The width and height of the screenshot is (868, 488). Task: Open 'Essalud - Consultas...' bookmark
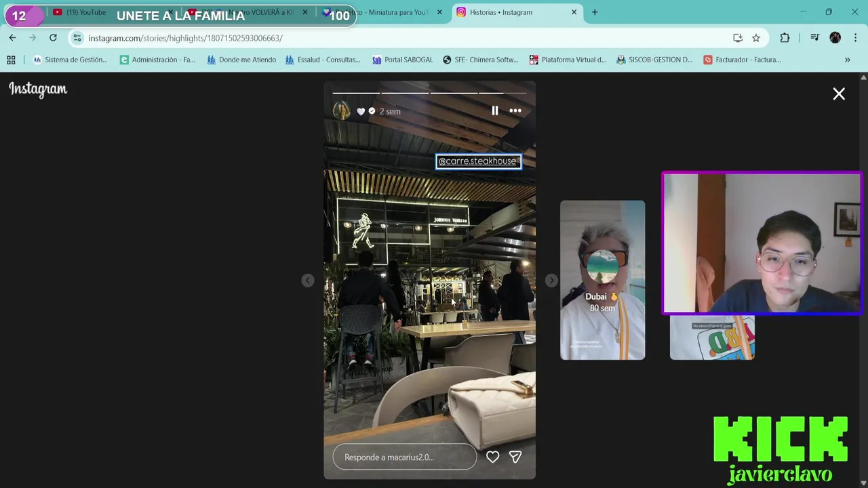coord(323,60)
